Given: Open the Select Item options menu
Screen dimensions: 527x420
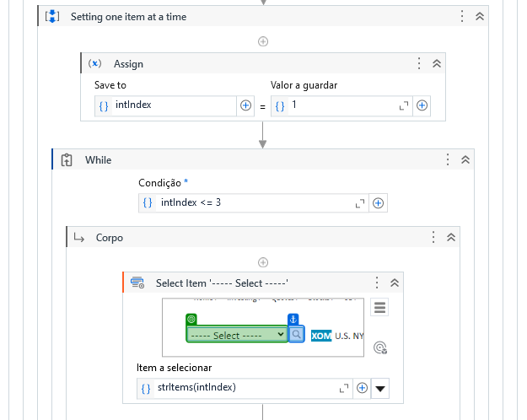Looking at the screenshot, I should [x=377, y=283].
